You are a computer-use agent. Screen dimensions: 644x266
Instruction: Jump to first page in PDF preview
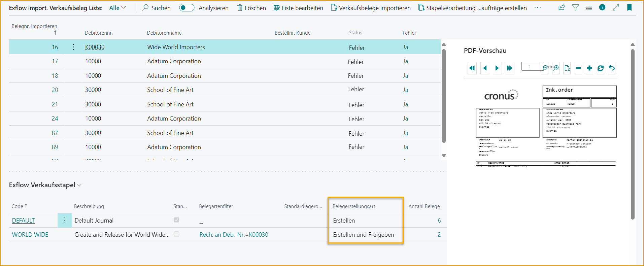472,68
